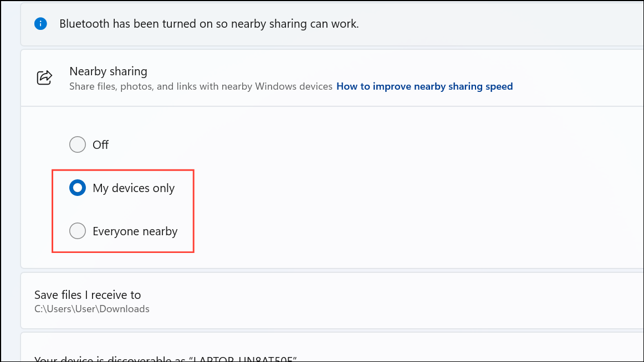Click the share-files description under Nearby sharing
Viewport: 644px width, 362px height.
coord(201,86)
